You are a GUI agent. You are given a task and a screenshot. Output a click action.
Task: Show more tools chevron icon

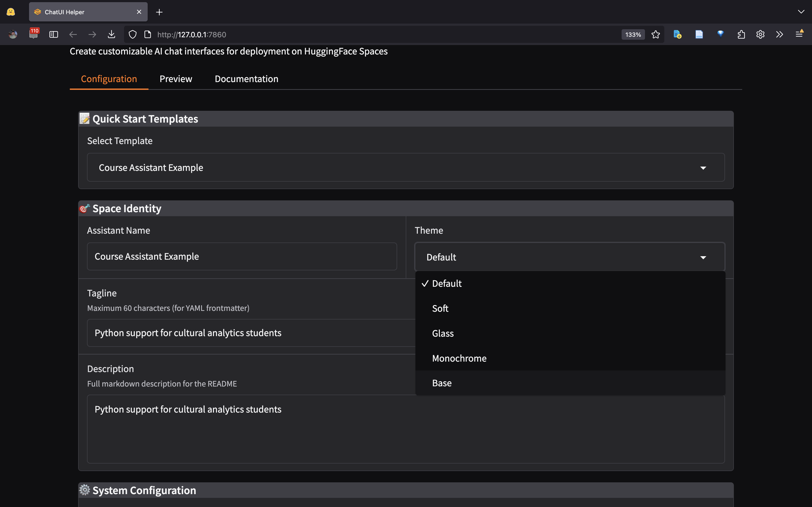pos(780,35)
